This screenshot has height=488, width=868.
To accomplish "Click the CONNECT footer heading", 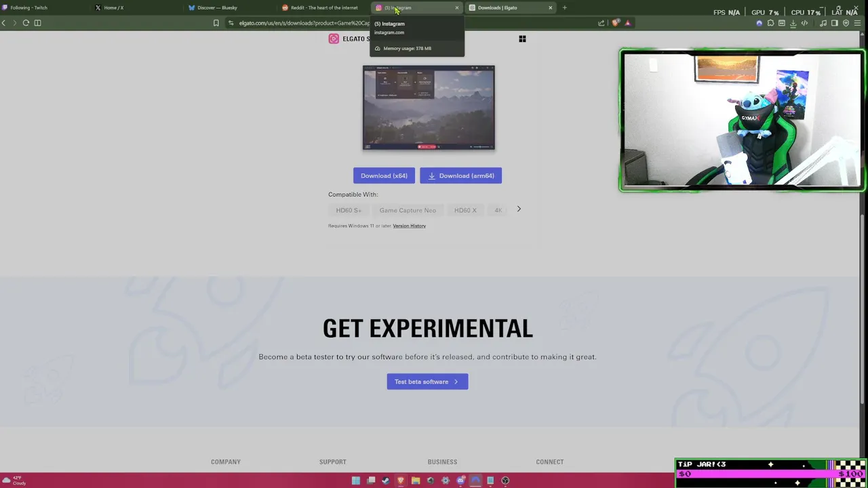I will pos(550,462).
